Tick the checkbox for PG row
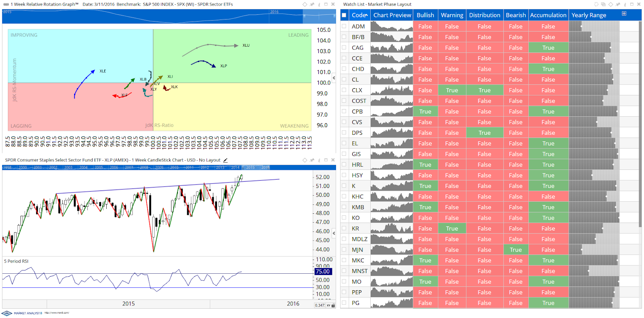 pyautogui.click(x=344, y=303)
